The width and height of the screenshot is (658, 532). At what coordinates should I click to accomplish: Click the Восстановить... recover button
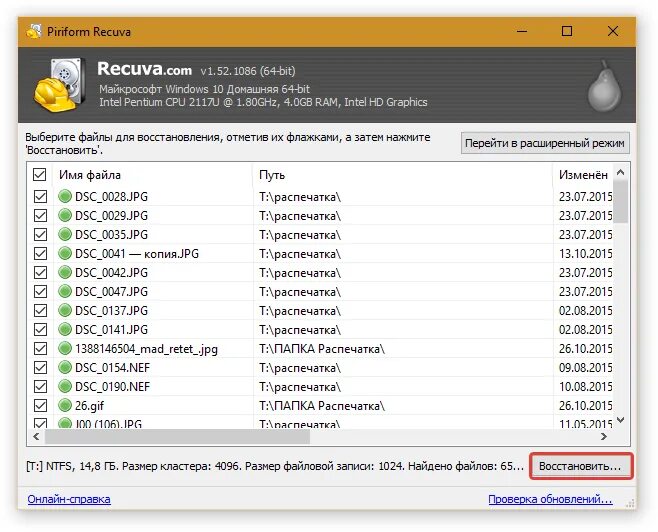pyautogui.click(x=581, y=466)
